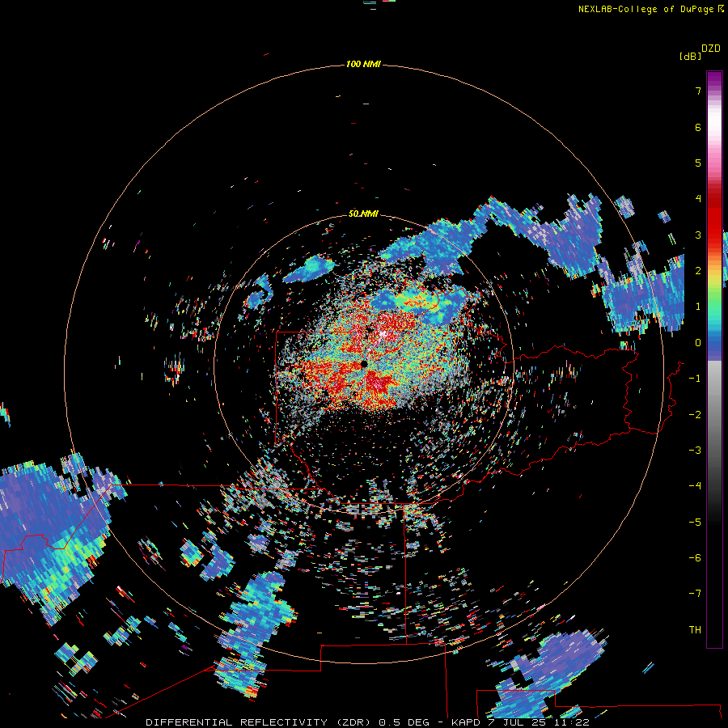The height and width of the screenshot is (728, 728).
Task: Click the 50 NMI range ring label
Action: tap(363, 214)
